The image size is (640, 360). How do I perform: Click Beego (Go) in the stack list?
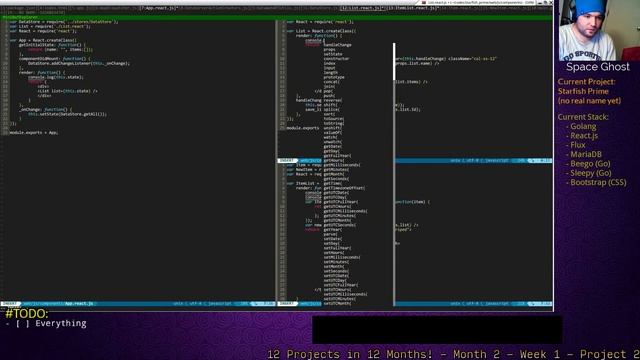point(590,164)
